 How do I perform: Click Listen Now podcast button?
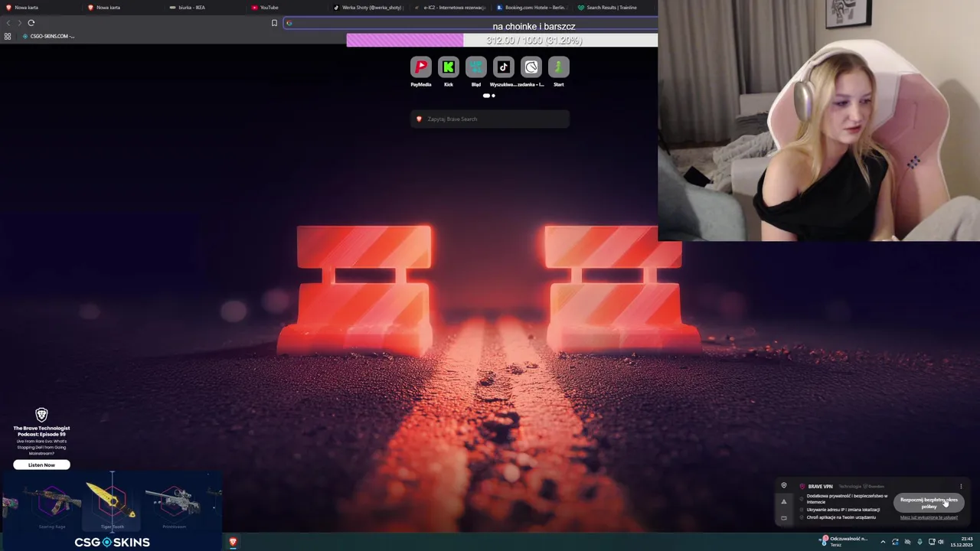(x=41, y=465)
